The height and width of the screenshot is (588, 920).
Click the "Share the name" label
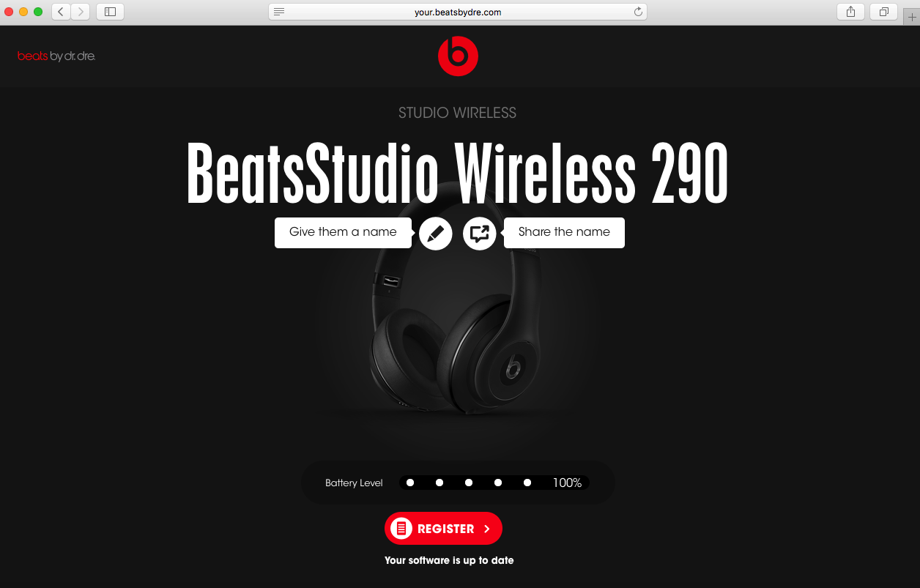coord(564,232)
